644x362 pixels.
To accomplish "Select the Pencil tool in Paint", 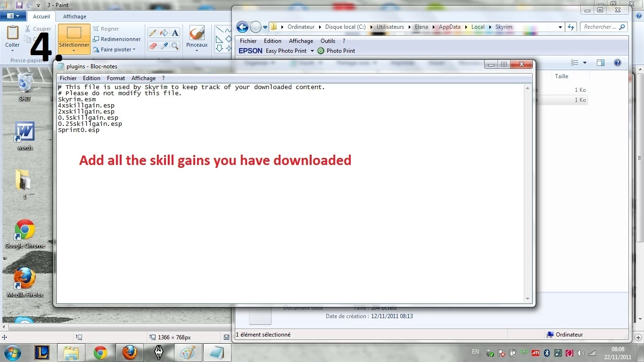I will (153, 33).
